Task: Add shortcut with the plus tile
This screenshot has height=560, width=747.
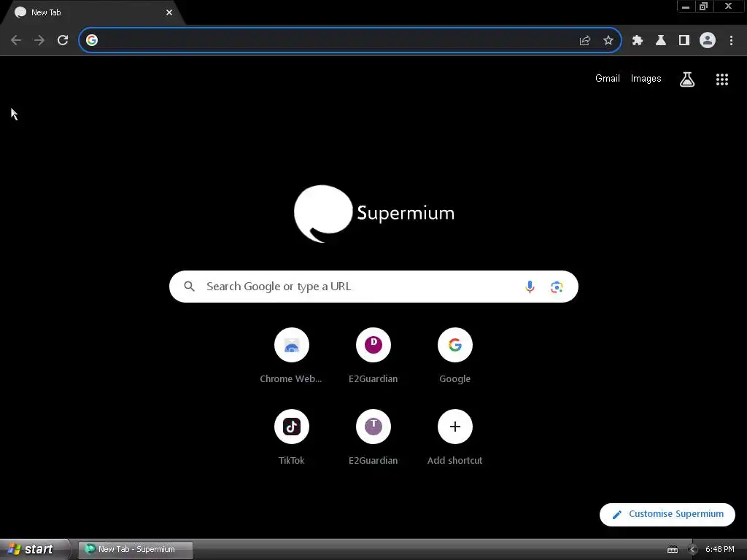Action: [x=455, y=437]
